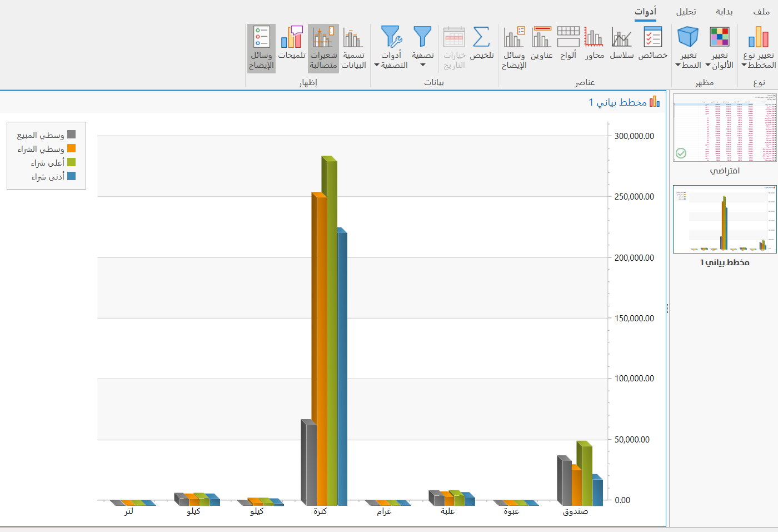Select the axes (محاور) ribbon icon
This screenshot has height=532, width=778.
(x=594, y=38)
